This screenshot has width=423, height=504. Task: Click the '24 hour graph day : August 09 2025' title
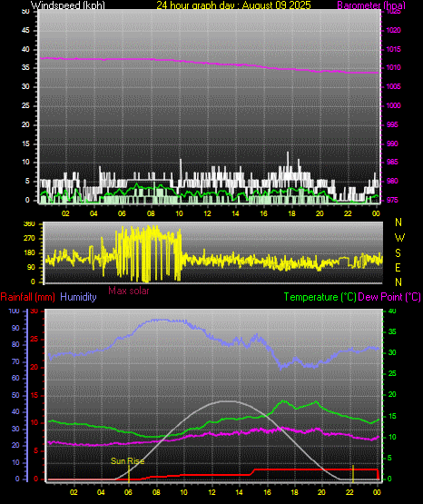coord(234,5)
